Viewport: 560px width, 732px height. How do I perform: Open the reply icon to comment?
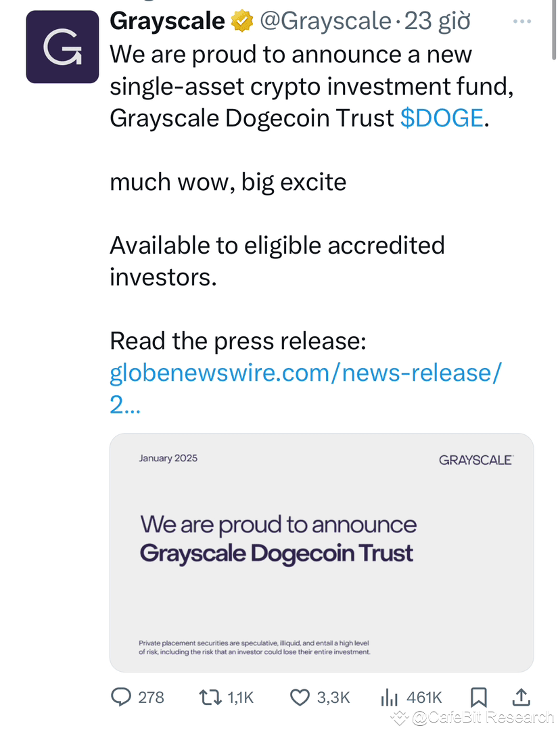122,697
